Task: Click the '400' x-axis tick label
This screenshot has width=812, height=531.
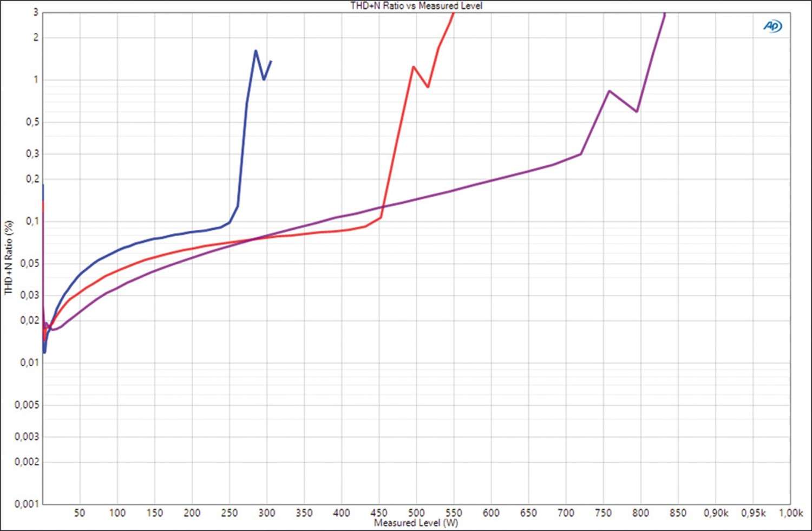Action: tap(342, 513)
